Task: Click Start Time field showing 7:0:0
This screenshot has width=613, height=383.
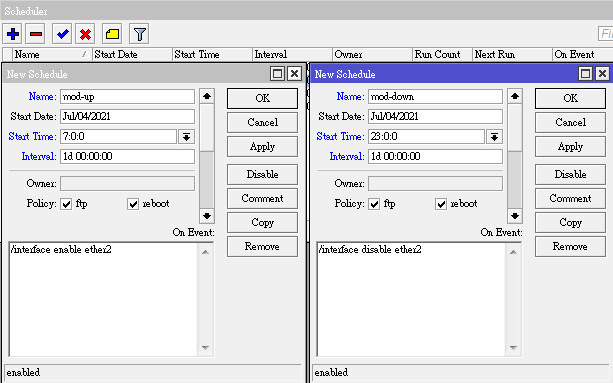Action: point(118,136)
